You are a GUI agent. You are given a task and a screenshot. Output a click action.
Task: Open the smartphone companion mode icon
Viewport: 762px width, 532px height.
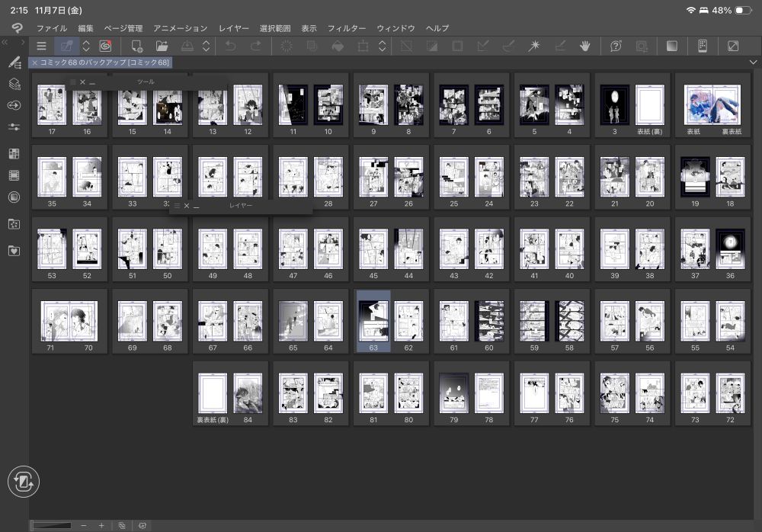(703, 46)
